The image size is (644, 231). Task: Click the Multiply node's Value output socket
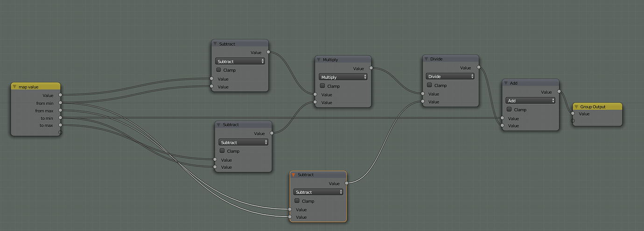point(371,68)
